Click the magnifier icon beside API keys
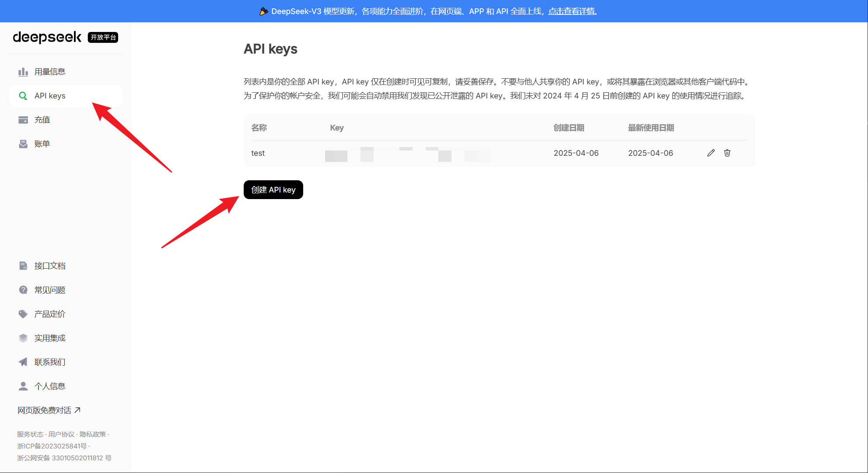Screen dimensions: 868x473 [x=23, y=96]
